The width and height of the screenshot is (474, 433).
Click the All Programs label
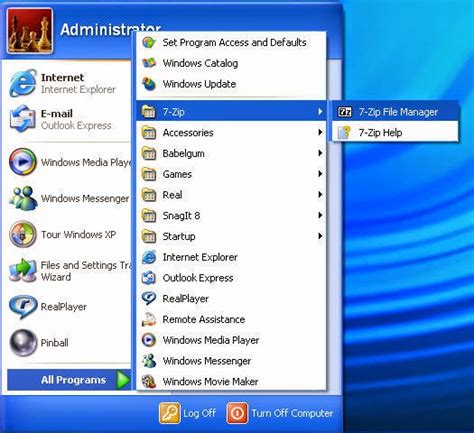tap(74, 380)
